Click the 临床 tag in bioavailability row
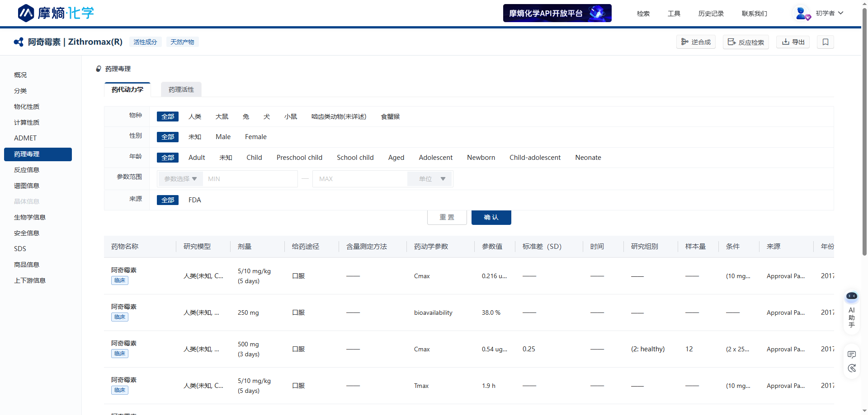This screenshot has height=415, width=868. point(120,317)
